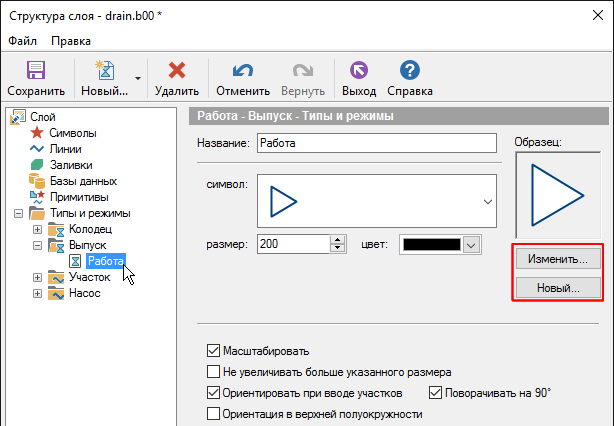Screen dimensions: 614x426
Task: Select Символы star item in tree
Action: pos(72,133)
